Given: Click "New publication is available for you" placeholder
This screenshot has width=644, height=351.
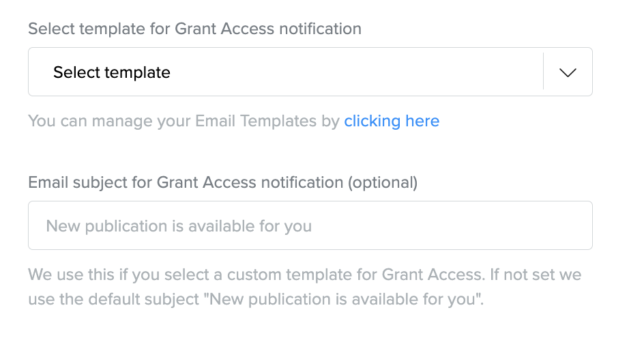Looking at the screenshot, I should 179,226.
